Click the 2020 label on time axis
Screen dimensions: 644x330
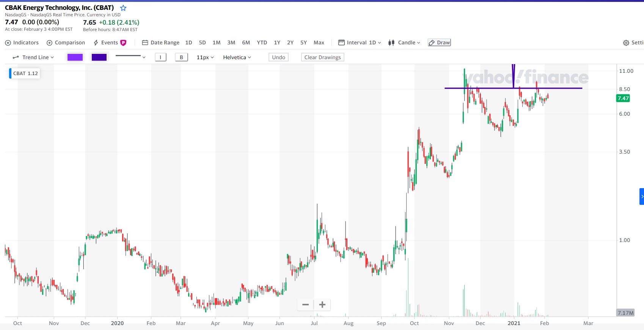[117, 323]
